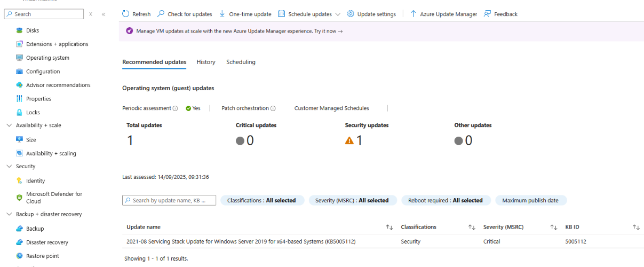Click the Feedback button
The width and height of the screenshot is (644, 267).
500,14
